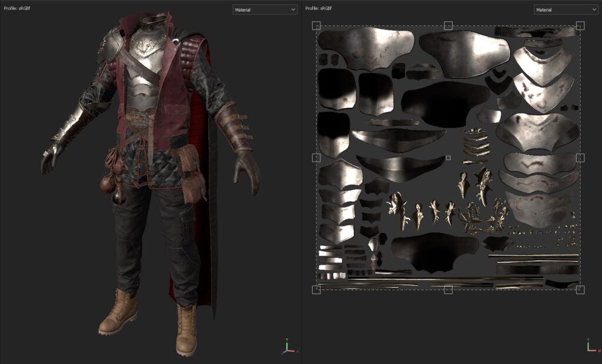Click the center pivot handle in UV view
602x364 pixels.
(449, 158)
